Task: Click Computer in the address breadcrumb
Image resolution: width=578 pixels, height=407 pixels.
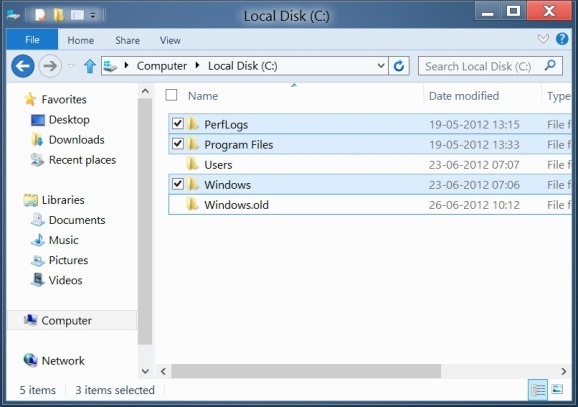Action: [x=161, y=66]
